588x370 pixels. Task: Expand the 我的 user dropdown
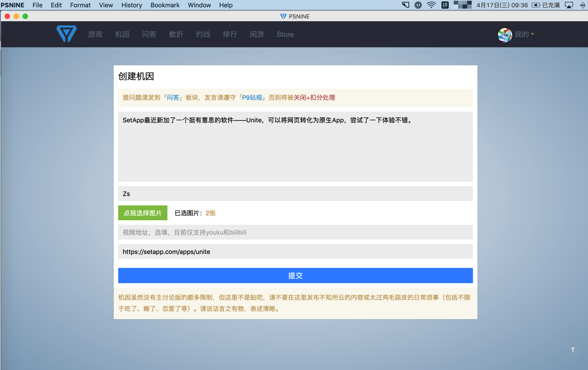click(524, 34)
